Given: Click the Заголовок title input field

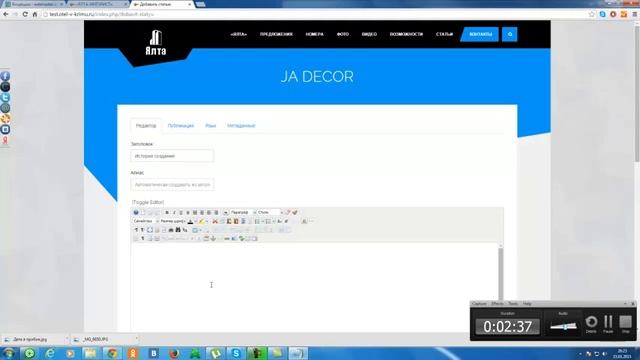Looking at the screenshot, I should point(172,156).
